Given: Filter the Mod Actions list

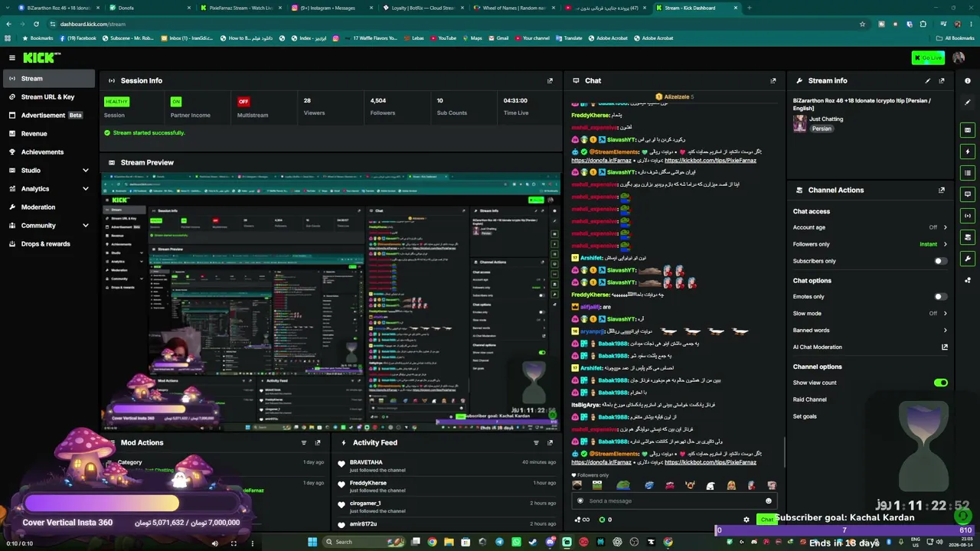Looking at the screenshot, I should tap(304, 442).
